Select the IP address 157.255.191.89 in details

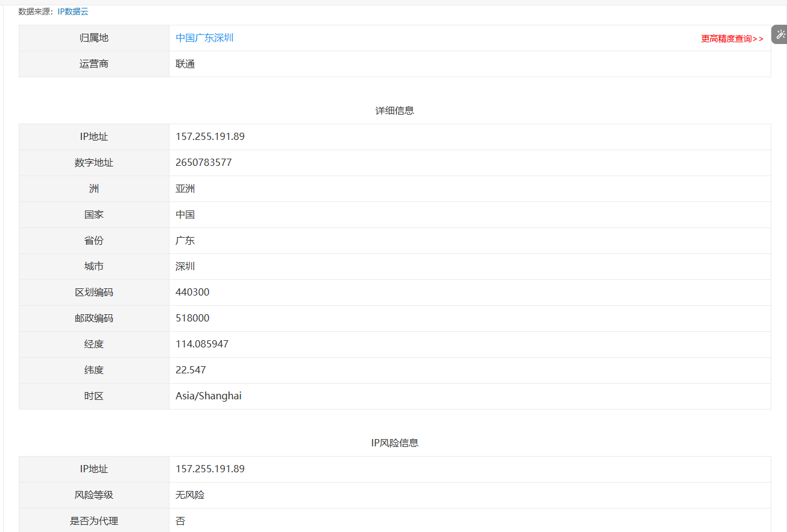pos(210,136)
